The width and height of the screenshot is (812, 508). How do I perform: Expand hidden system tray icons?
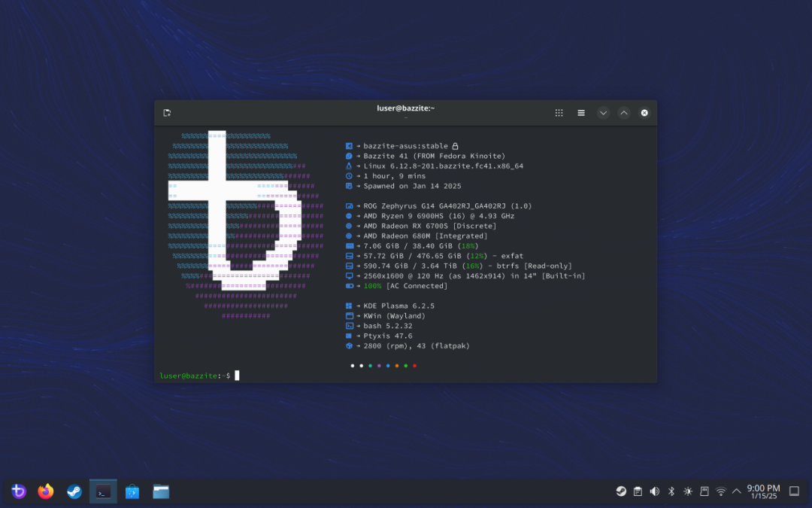coord(736,491)
